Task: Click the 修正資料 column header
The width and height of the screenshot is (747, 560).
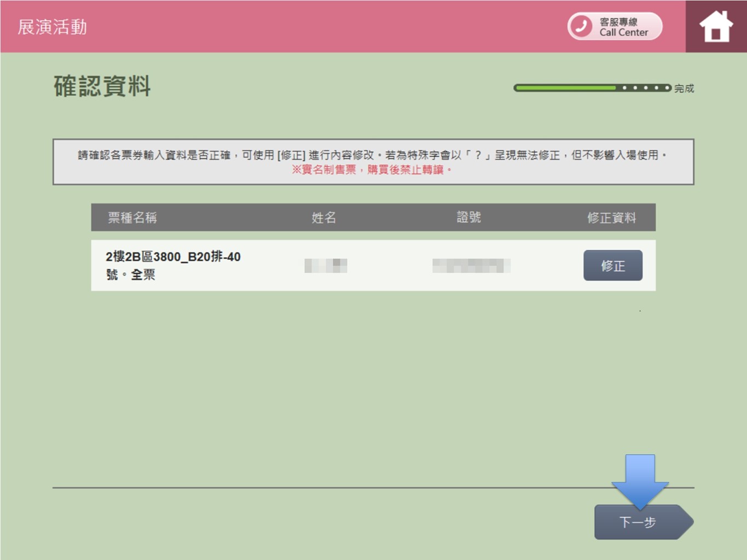Action: click(611, 218)
